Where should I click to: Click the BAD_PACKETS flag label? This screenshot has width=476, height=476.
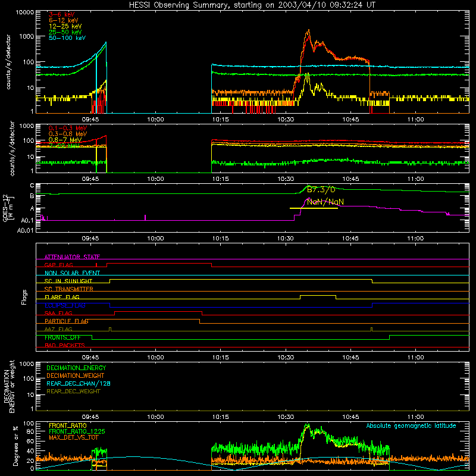click(65, 345)
